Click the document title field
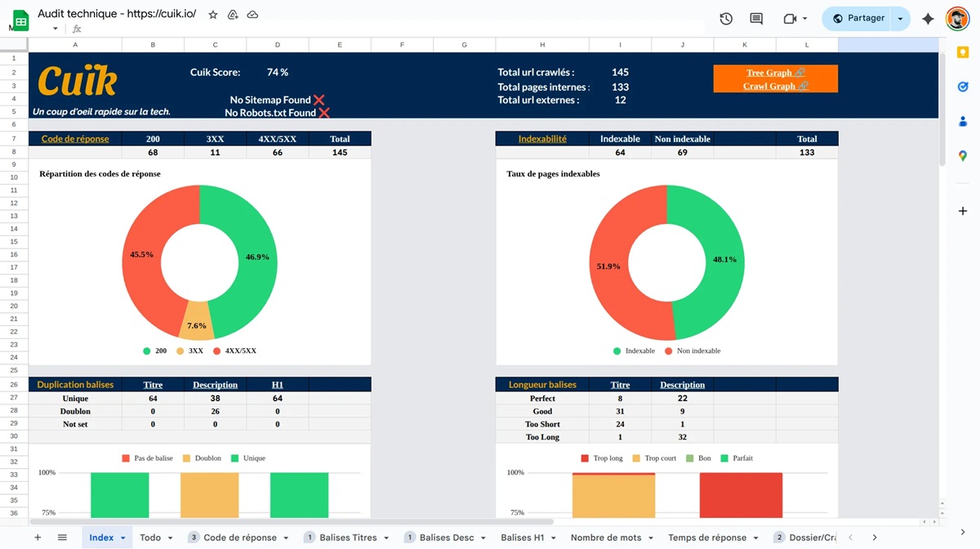The height and width of the screenshot is (549, 980). click(117, 15)
